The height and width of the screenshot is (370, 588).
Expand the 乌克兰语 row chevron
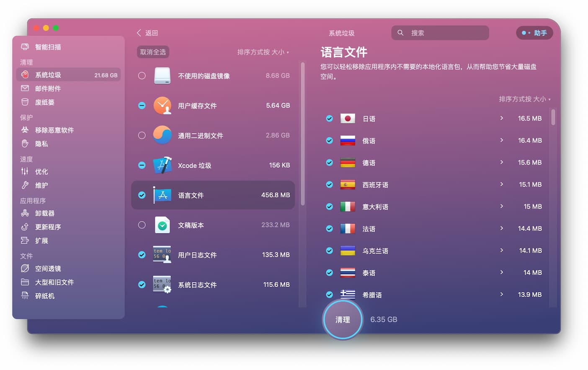click(x=502, y=250)
